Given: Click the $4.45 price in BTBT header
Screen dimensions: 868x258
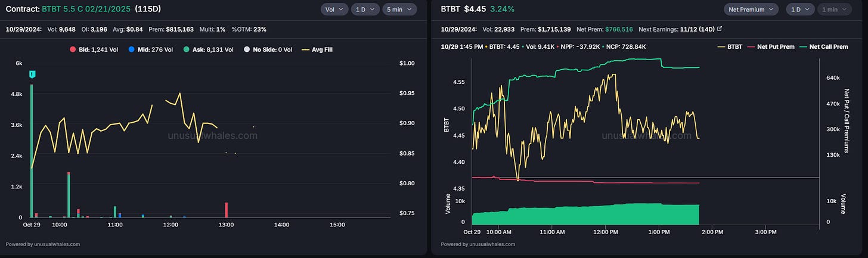Looking at the screenshot, I should pyautogui.click(x=476, y=9).
